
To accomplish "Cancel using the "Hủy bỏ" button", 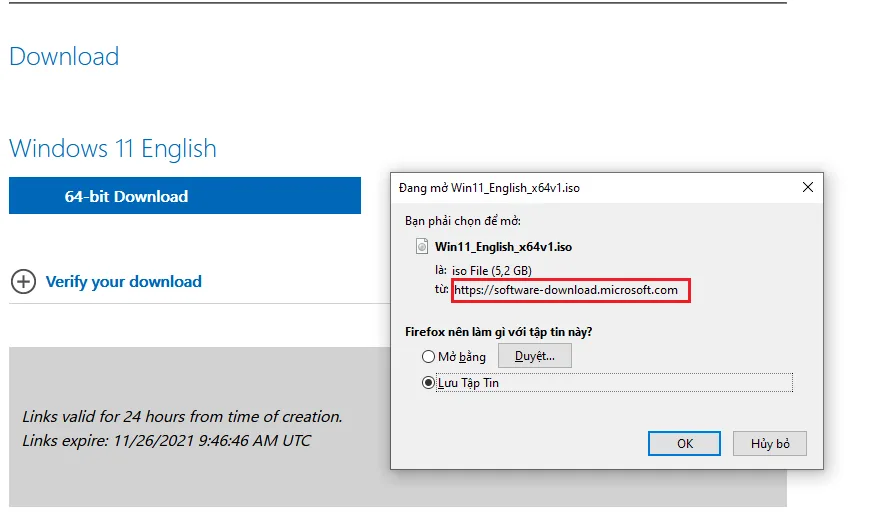I will point(770,443).
